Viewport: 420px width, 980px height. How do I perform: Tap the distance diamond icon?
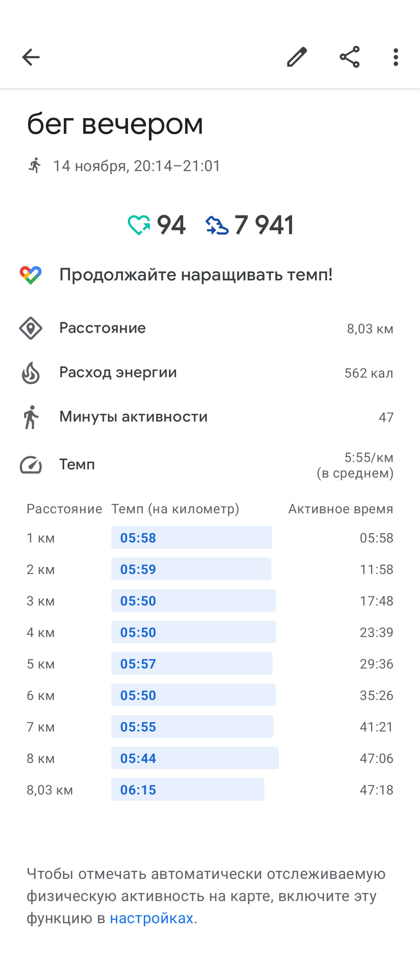31,328
